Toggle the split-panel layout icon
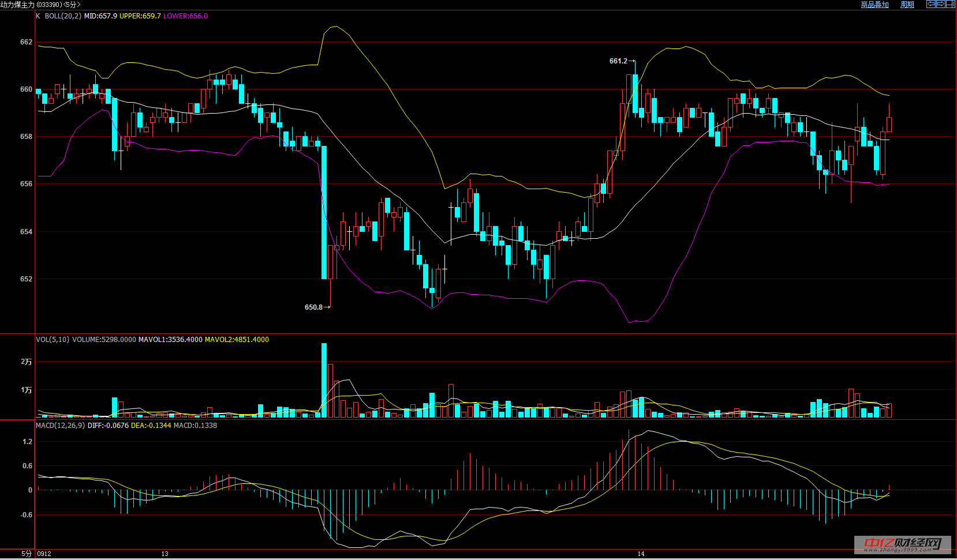 (x=950, y=4)
